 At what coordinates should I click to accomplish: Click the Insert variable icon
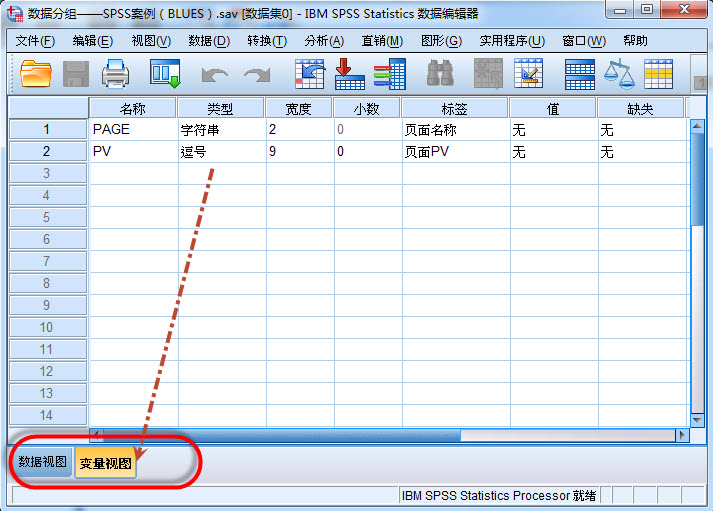point(528,74)
